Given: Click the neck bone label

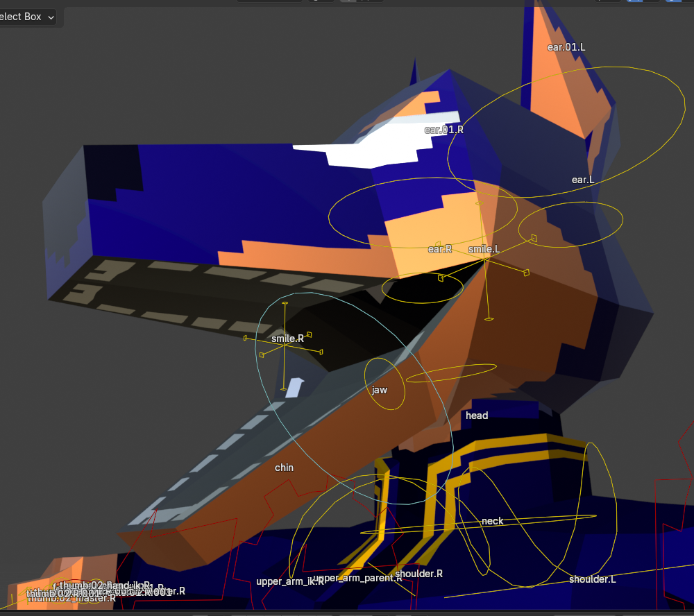Looking at the screenshot, I should 493,521.
